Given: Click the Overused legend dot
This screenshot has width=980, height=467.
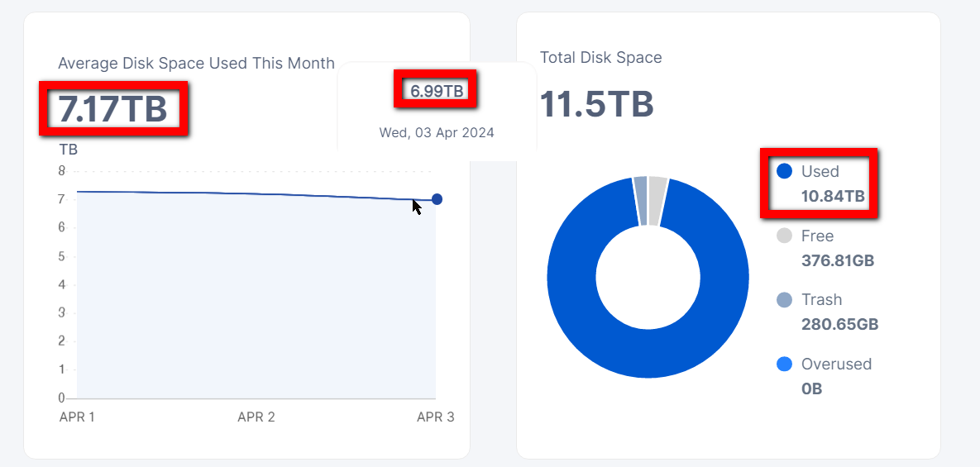Looking at the screenshot, I should point(785,364).
